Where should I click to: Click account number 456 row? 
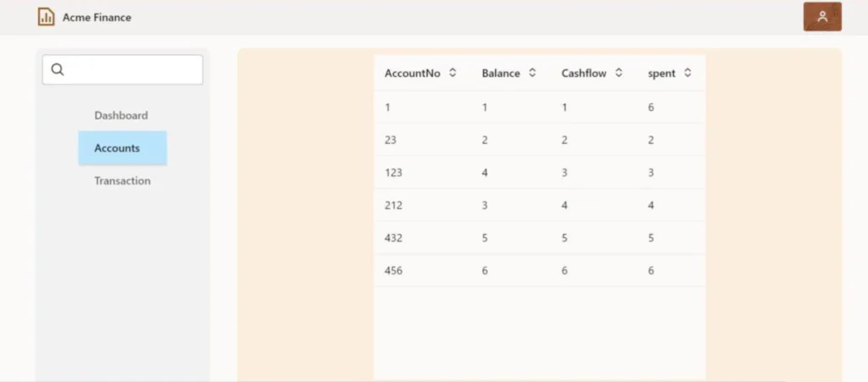tap(539, 270)
